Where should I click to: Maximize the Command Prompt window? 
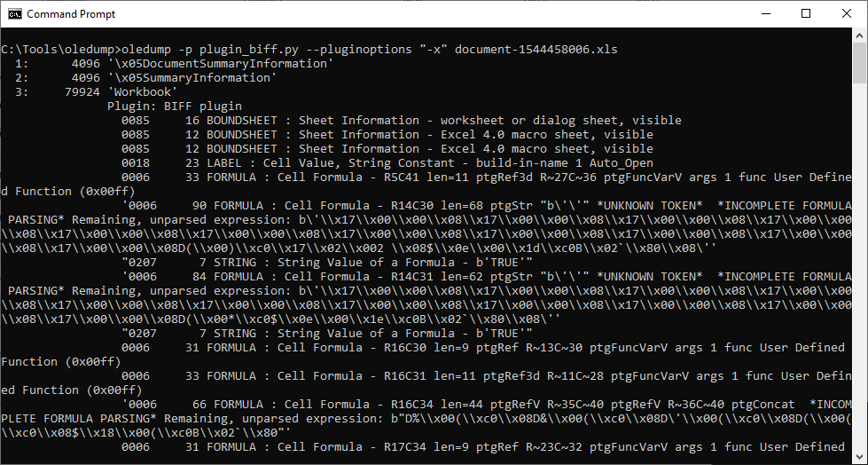805,13
